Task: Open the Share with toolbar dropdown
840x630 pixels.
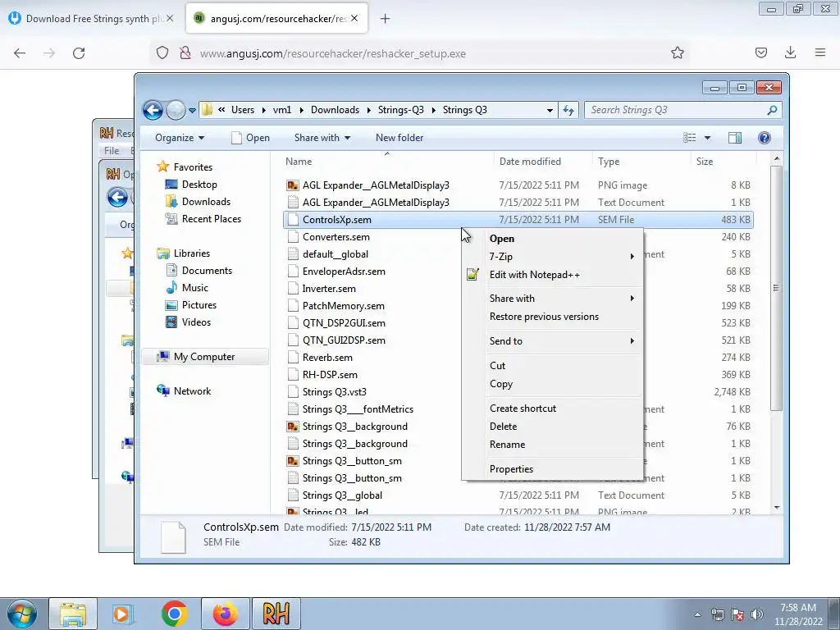Action: 322,138
